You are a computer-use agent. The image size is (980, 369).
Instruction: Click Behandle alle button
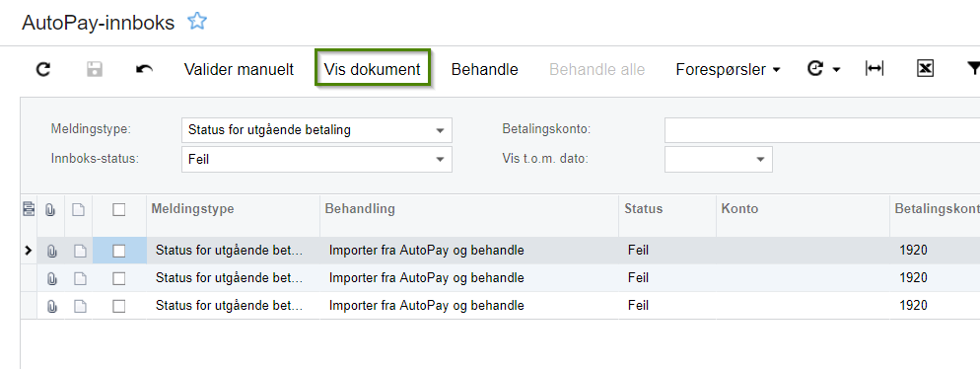pos(596,69)
